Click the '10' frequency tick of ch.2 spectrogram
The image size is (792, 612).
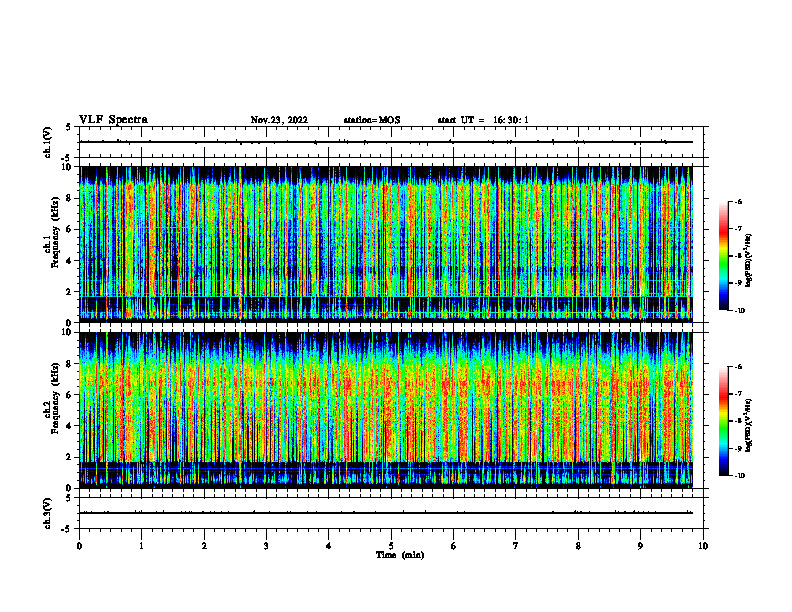(69, 332)
